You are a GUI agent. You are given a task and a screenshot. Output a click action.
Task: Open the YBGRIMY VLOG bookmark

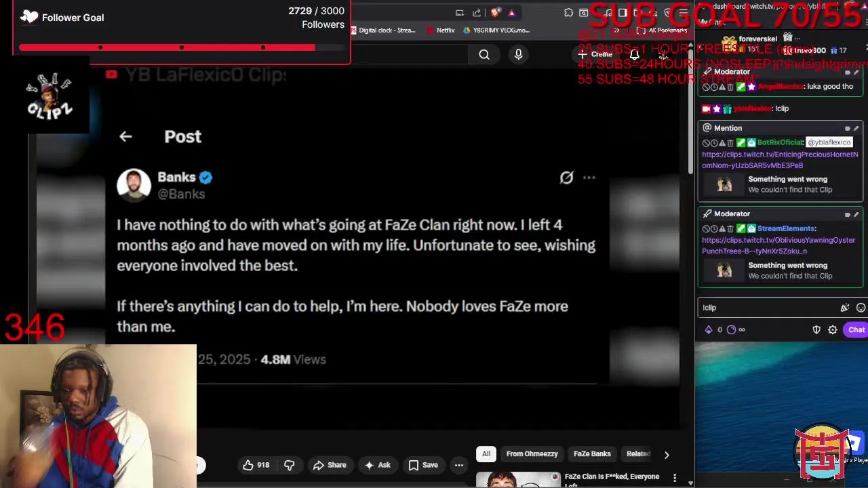pyautogui.click(x=496, y=30)
